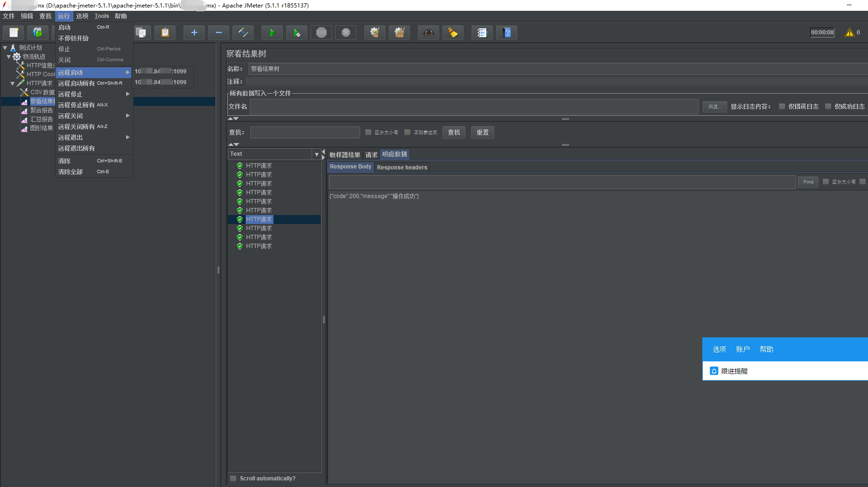Click 帮助 in the blue popup

[x=766, y=349]
